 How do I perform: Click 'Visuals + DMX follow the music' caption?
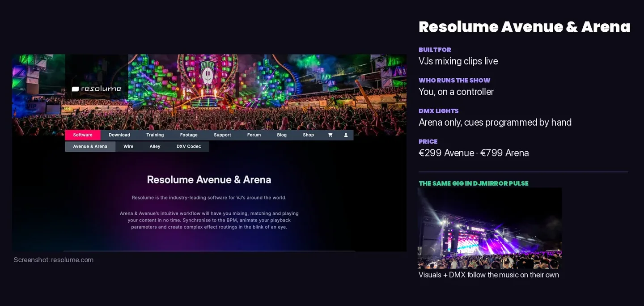click(x=489, y=275)
